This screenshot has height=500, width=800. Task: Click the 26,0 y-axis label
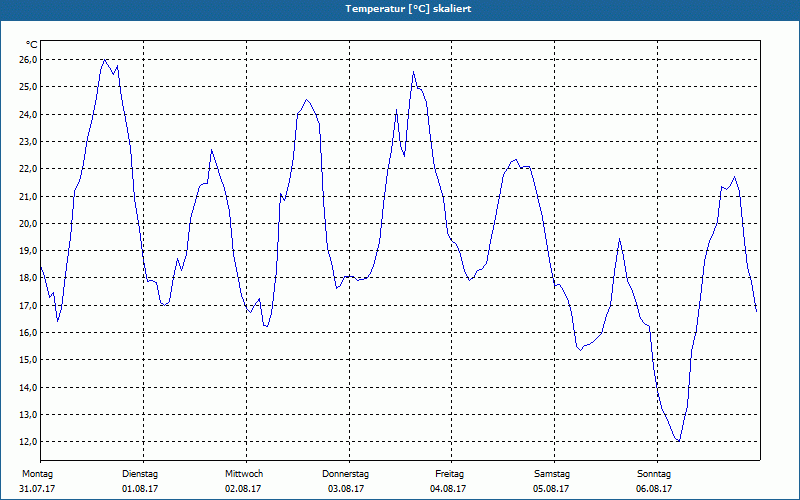(x=29, y=60)
